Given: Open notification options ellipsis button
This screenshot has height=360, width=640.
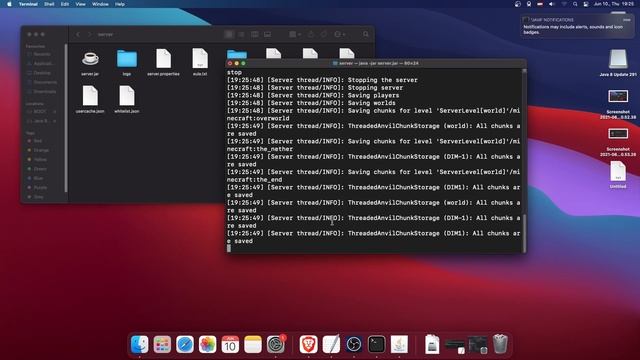Looking at the screenshot, I should (627, 20).
